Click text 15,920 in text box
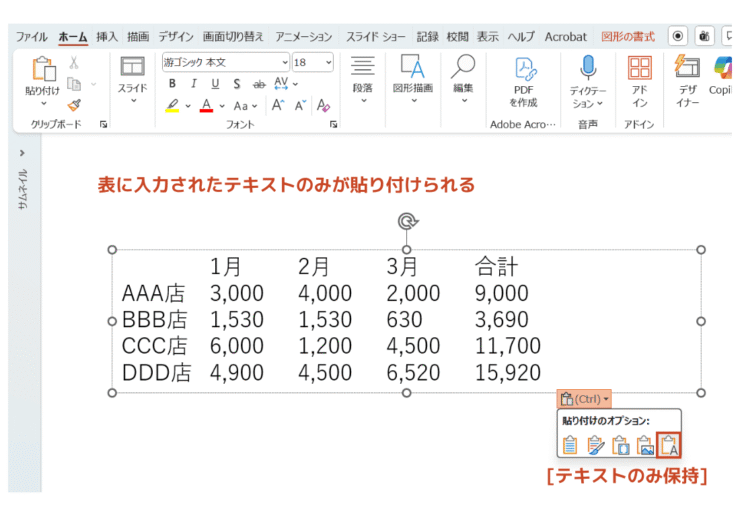 [x=508, y=372]
